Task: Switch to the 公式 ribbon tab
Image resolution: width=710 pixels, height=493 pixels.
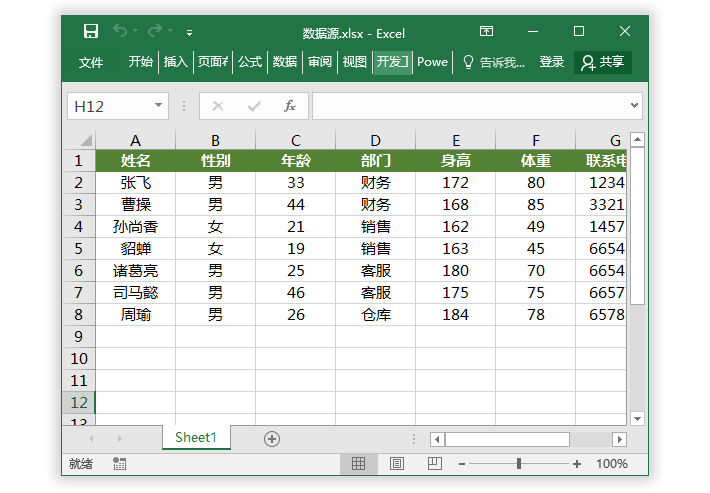Action: pyautogui.click(x=250, y=62)
